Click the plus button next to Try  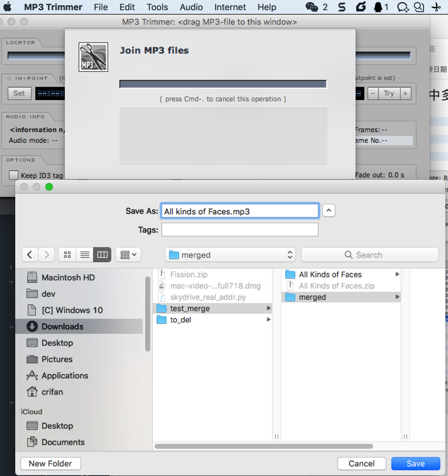pos(405,93)
